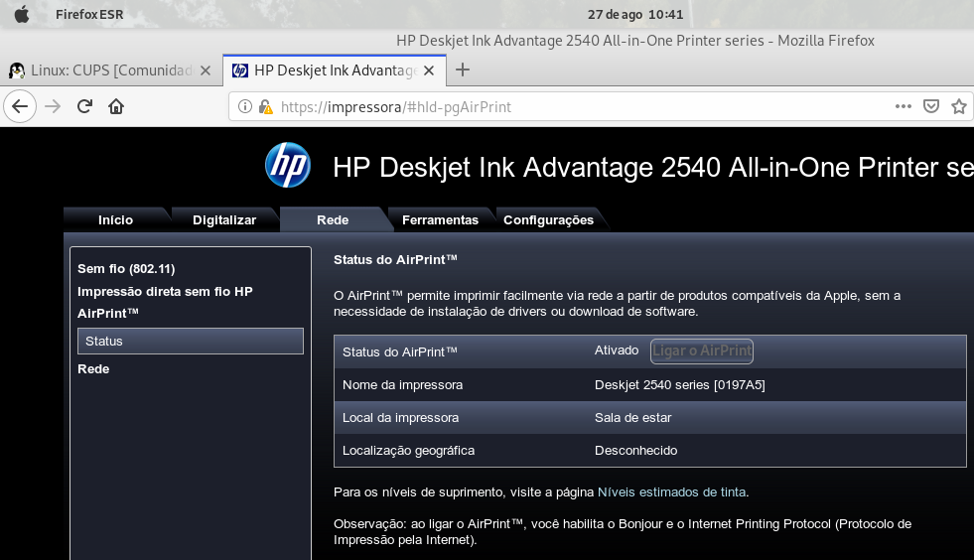974x560 pixels.
Task: Click the Desconhecido geographic location value
Action: coord(636,451)
